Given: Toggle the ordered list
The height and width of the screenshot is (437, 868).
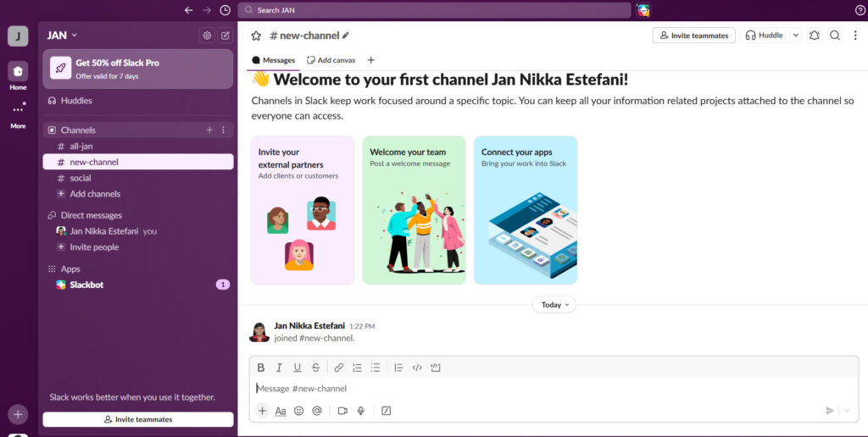Looking at the screenshot, I should pos(357,368).
